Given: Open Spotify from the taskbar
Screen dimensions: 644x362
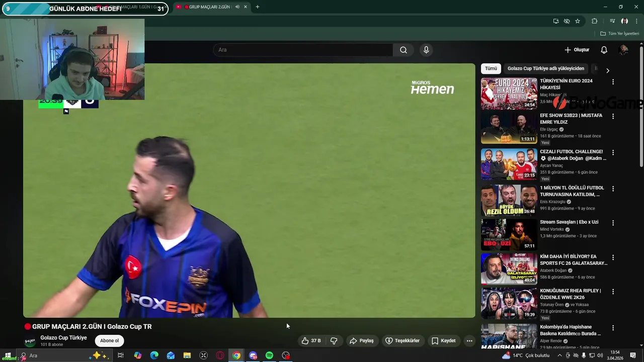Looking at the screenshot, I should (269, 355).
